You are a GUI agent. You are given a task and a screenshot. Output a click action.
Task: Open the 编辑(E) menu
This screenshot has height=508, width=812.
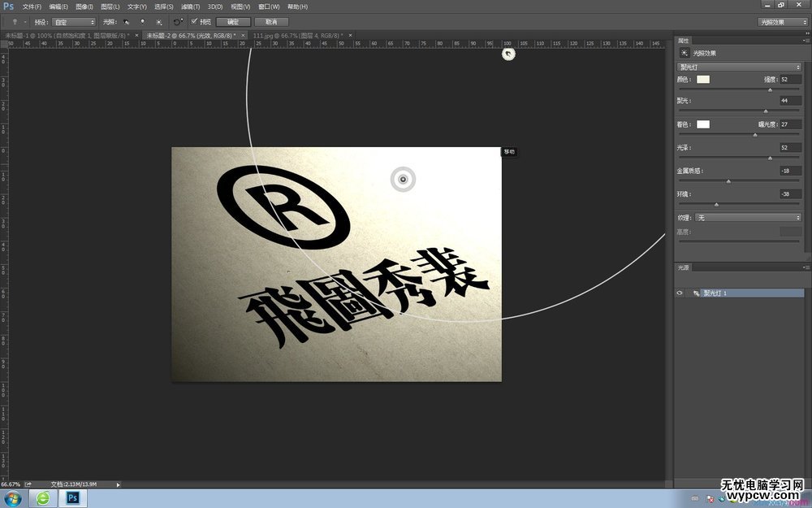[x=58, y=7]
